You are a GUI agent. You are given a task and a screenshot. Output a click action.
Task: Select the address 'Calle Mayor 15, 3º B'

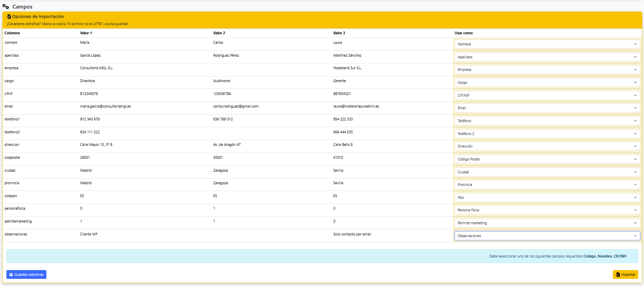(96, 145)
